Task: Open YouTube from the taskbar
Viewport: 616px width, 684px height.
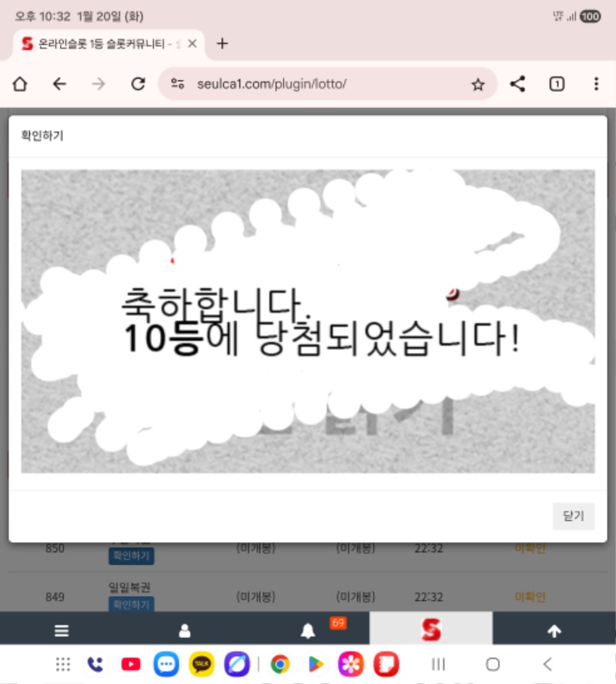Action: 131,664
